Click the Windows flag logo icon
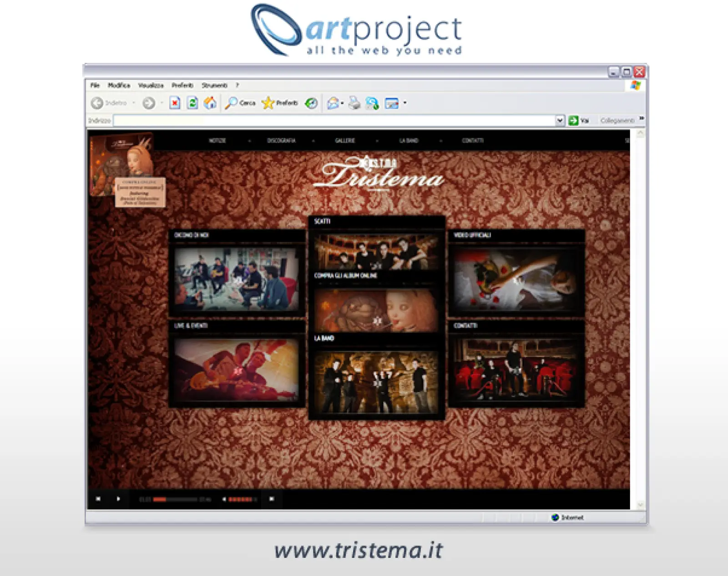728x576 pixels. click(636, 85)
